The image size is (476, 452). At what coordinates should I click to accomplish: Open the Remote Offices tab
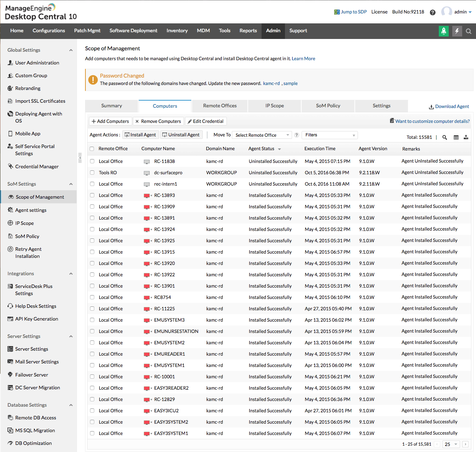(x=220, y=106)
